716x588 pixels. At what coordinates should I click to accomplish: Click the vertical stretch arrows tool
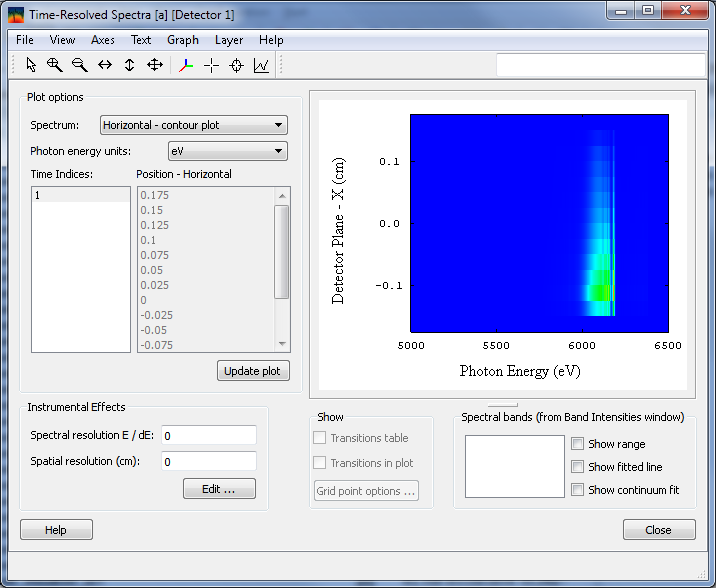point(130,65)
